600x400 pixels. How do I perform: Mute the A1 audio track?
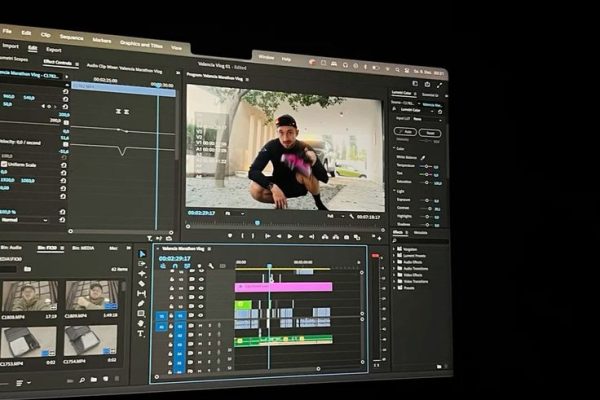tap(200, 326)
